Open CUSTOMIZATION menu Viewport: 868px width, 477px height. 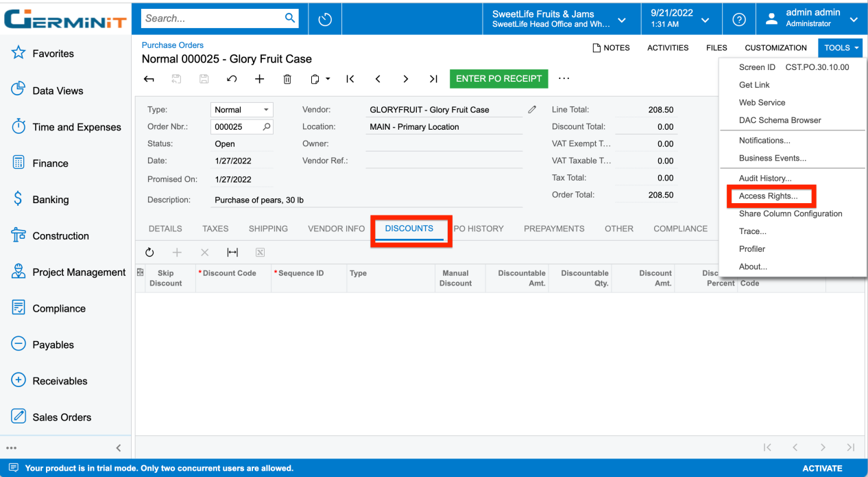point(775,48)
